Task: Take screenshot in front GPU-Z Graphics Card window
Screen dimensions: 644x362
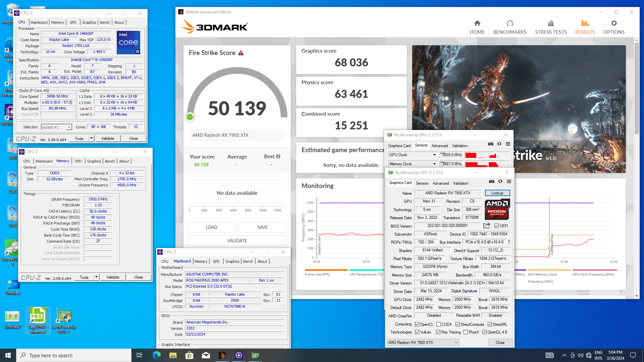Action: pyautogui.click(x=491, y=182)
